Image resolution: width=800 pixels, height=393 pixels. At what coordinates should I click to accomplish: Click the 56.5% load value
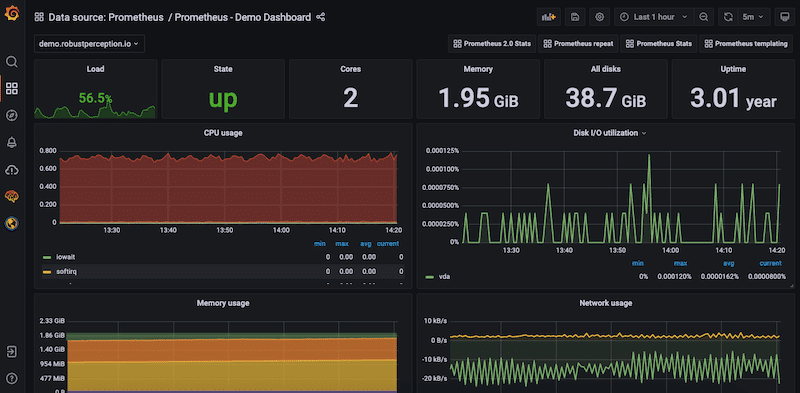click(x=95, y=99)
